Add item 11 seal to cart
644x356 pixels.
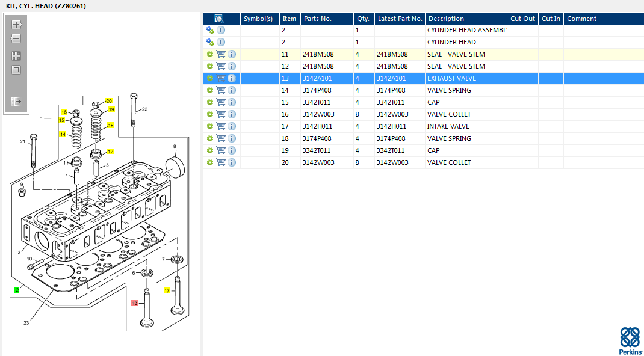(x=221, y=54)
